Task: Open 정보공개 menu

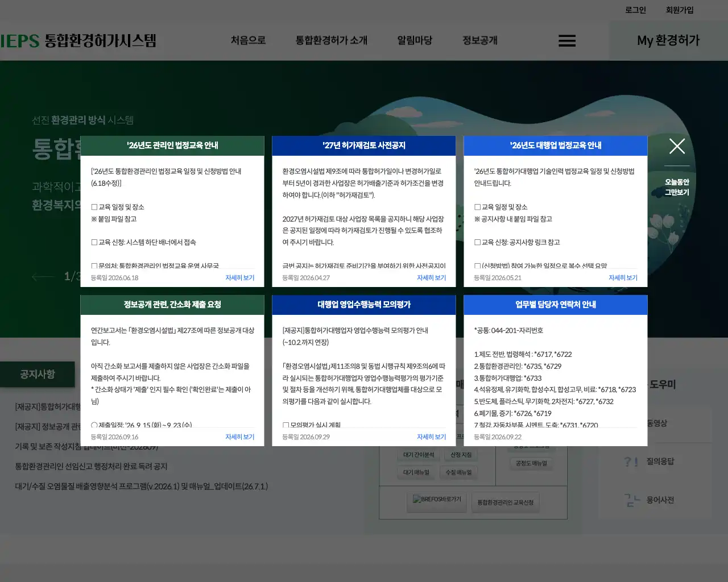Action: (479, 40)
